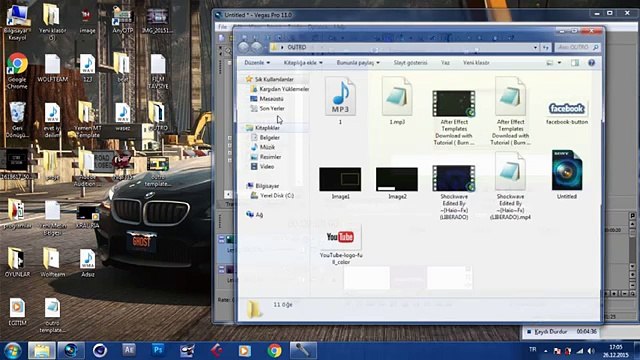
Task: Select the EGITIM desktop icon
Action: point(17,311)
